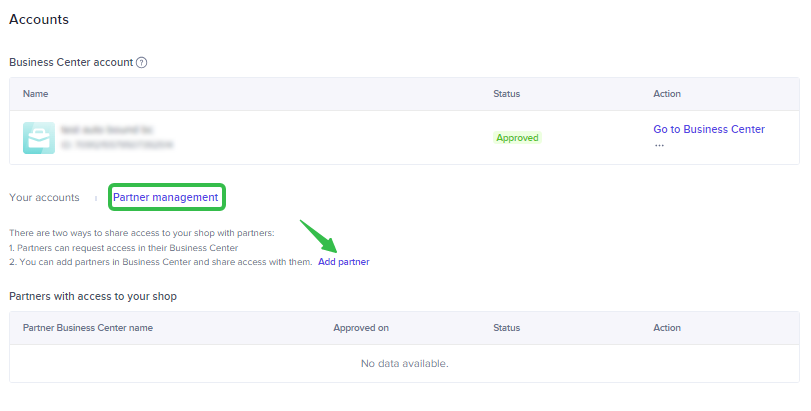Open the three-dot more actions menu
The image size is (811, 411).
pos(659,145)
